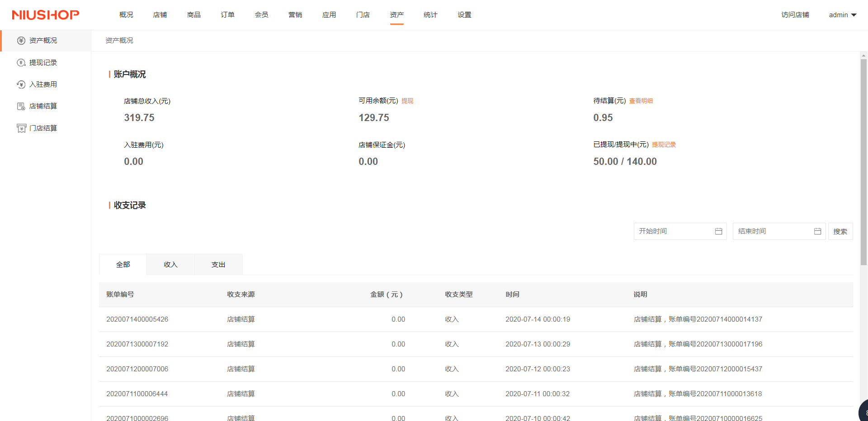Click the 资产概况 sidebar yen icon
This screenshot has height=421, width=868.
[21, 41]
